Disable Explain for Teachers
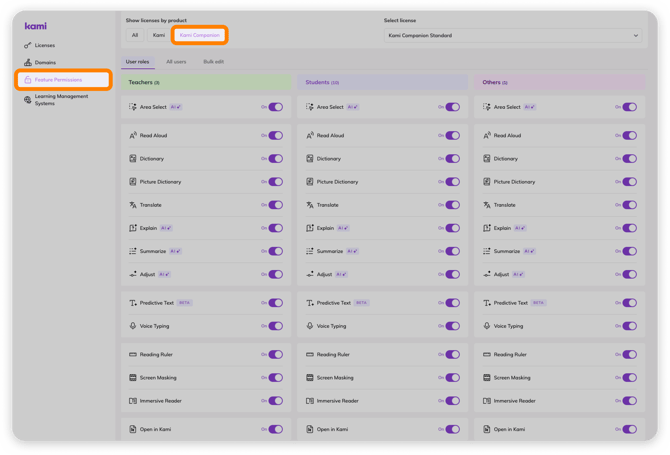 pyautogui.click(x=276, y=228)
